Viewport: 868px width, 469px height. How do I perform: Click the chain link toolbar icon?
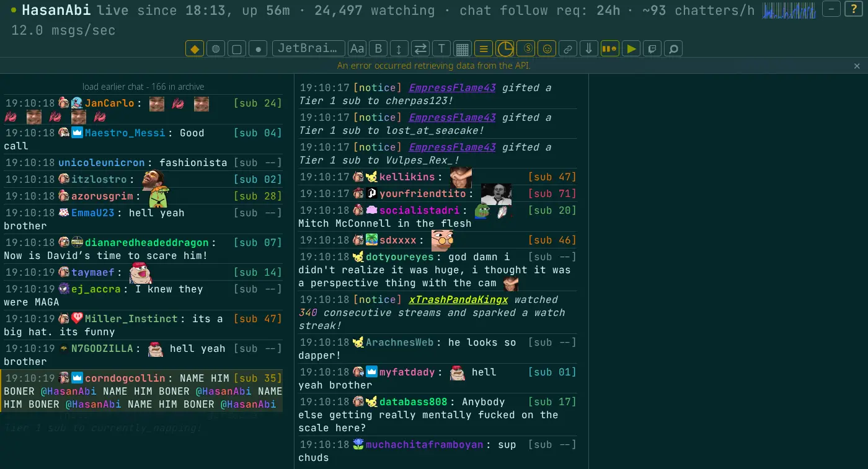[x=568, y=48]
